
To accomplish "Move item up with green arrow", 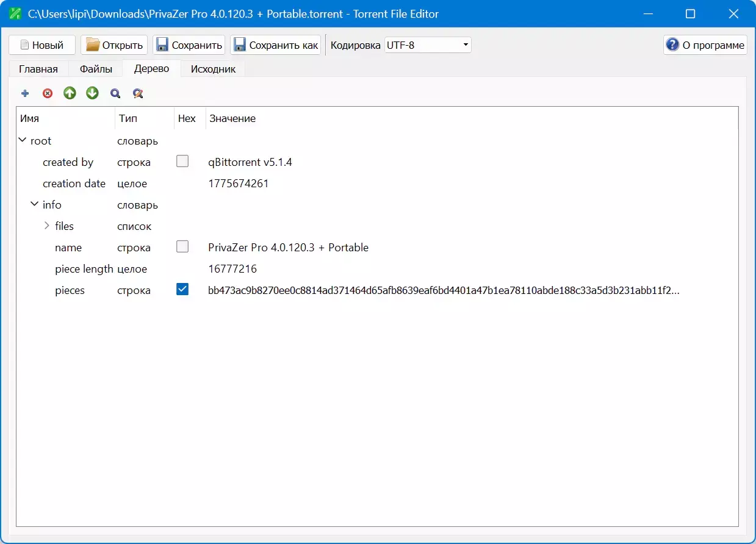I will 70,93.
